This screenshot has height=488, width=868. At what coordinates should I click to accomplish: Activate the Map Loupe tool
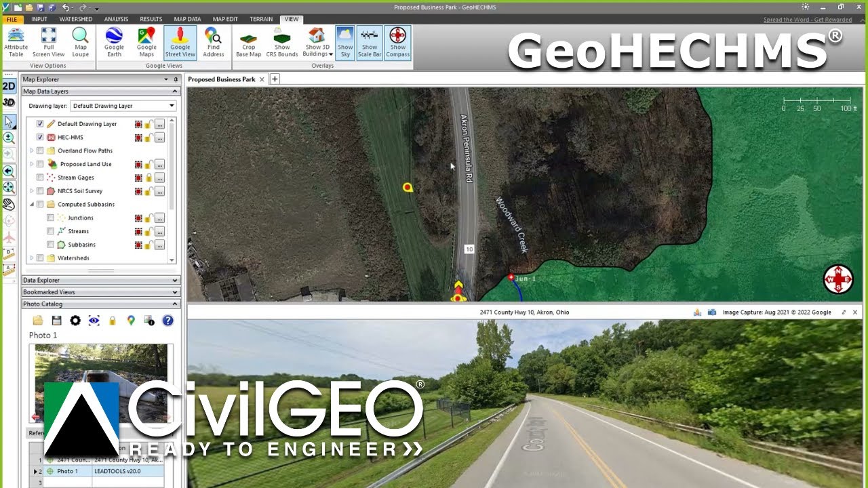[x=81, y=43]
